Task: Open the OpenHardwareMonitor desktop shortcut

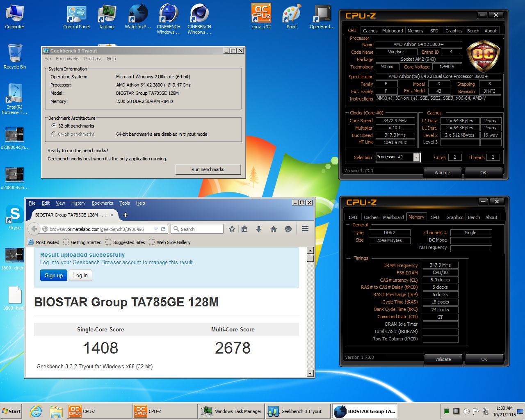Action: click(322, 17)
